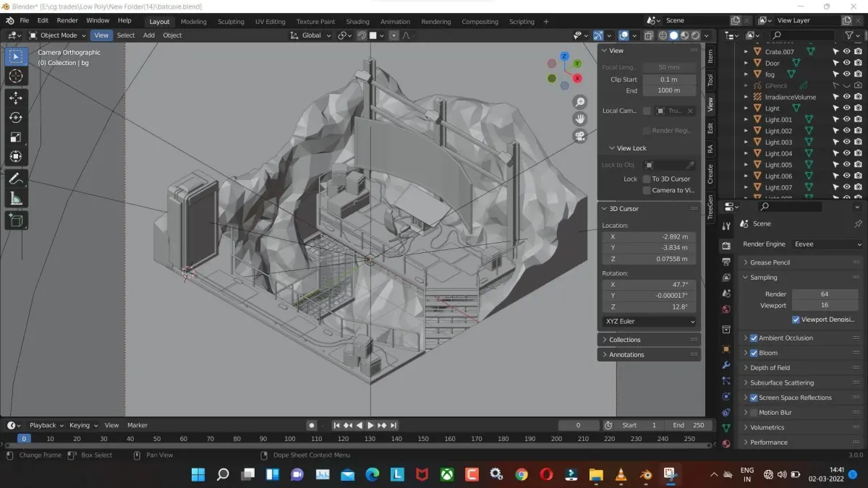Toggle the camera view icon in viewport

(x=579, y=136)
